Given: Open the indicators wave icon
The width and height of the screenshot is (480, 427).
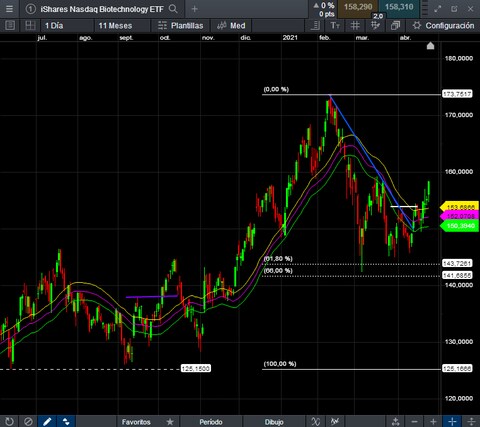Looking at the screenshot, I should click(315, 422).
